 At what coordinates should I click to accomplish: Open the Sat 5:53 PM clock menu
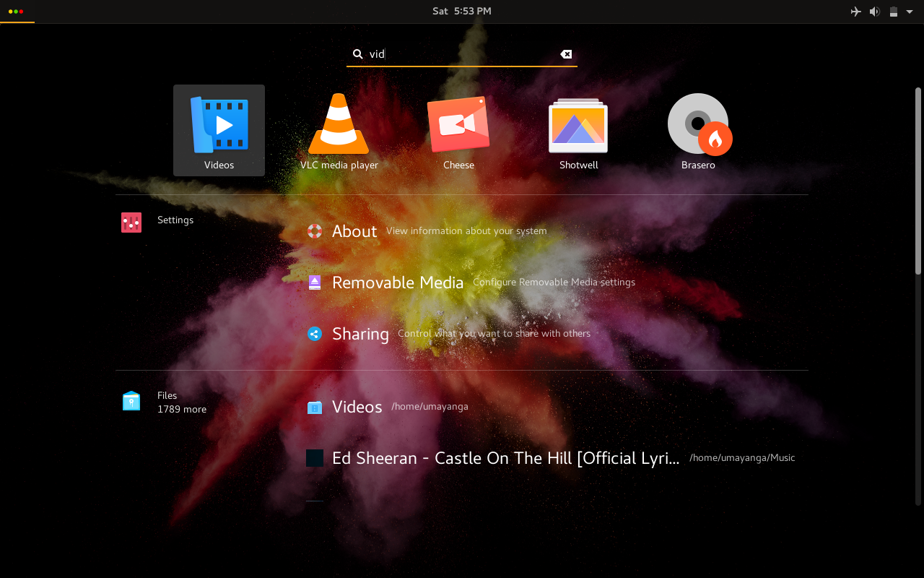[462, 11]
